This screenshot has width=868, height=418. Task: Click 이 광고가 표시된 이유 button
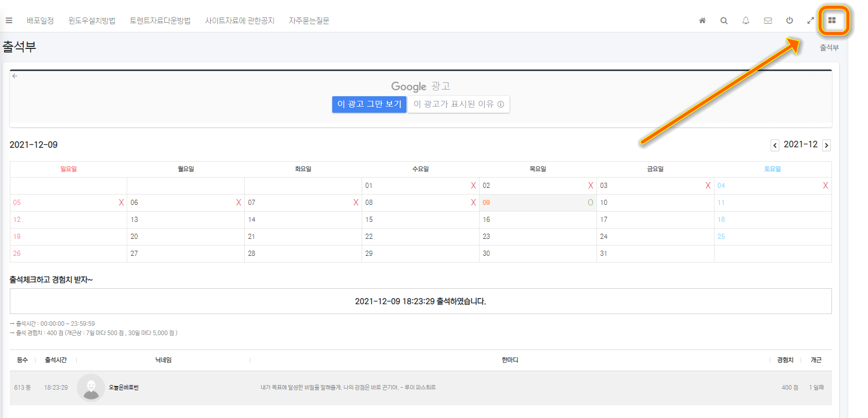[x=458, y=104]
